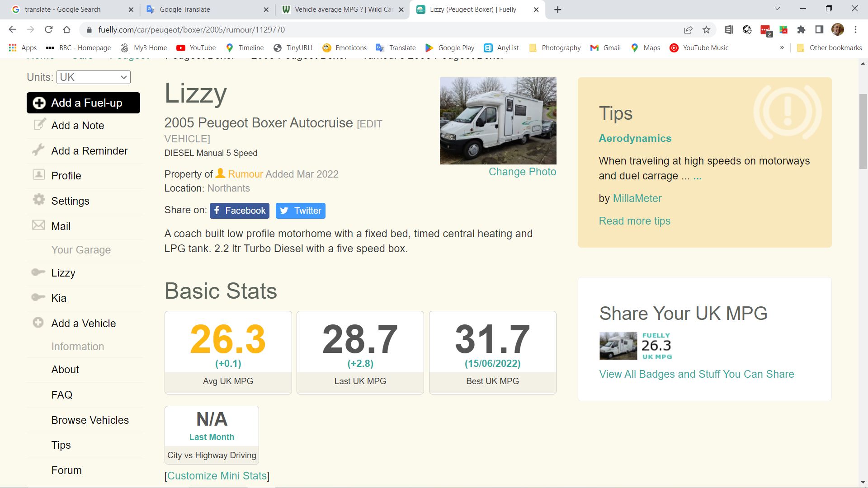Click the Add a Reminder wrench icon
This screenshot has height=488, width=868.
(x=38, y=150)
